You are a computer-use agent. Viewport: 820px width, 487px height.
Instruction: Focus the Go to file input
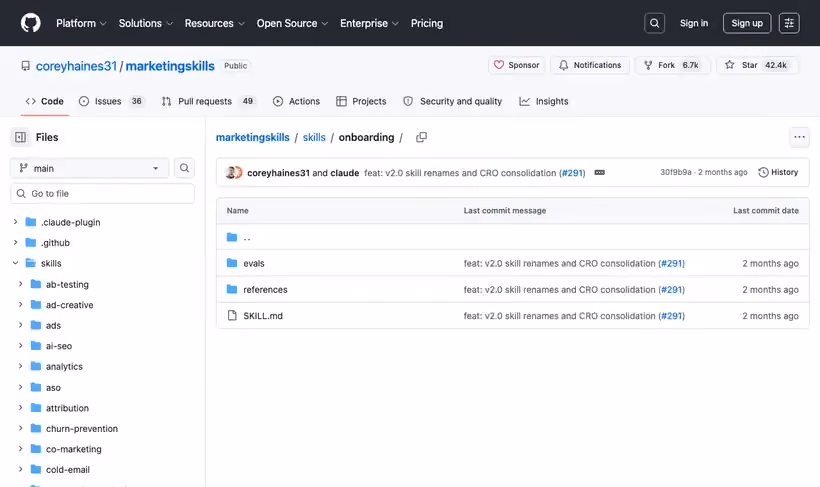102,194
